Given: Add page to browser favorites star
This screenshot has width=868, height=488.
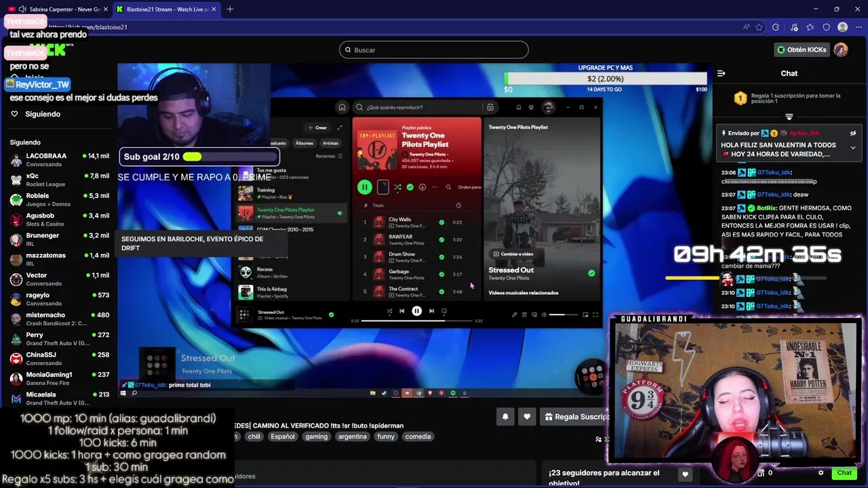Looking at the screenshot, I should click(x=759, y=27).
